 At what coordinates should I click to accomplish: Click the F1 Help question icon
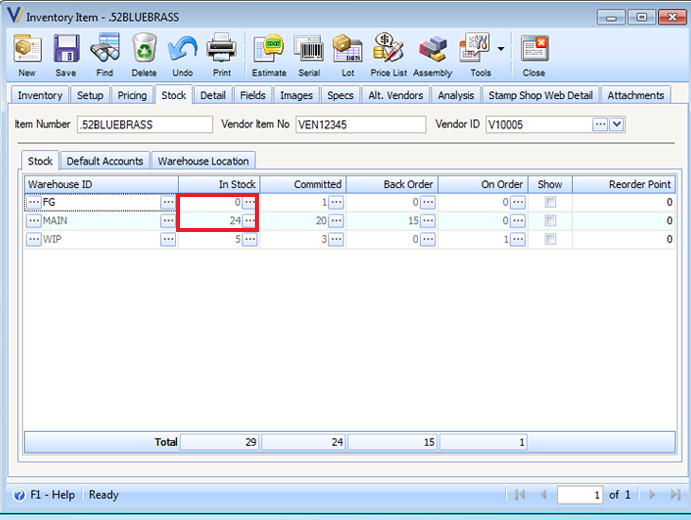(19, 495)
